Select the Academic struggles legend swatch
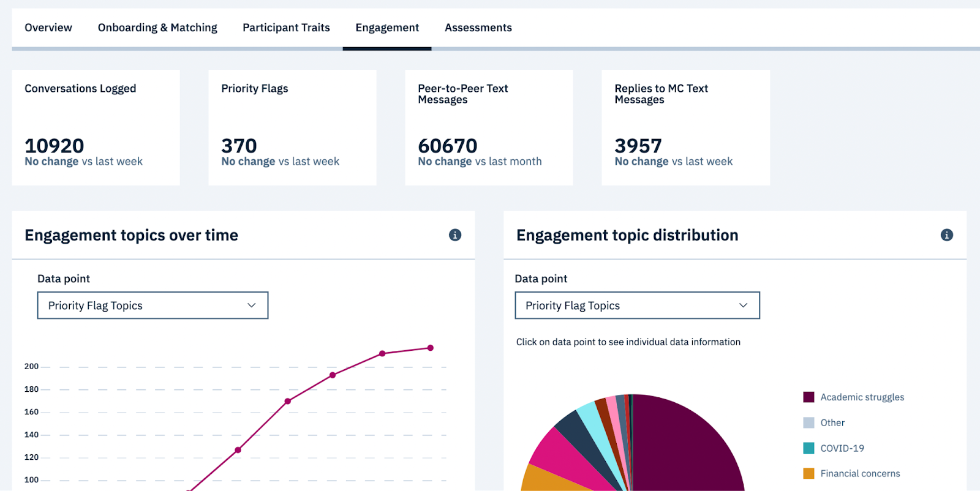The image size is (980, 491). point(809,397)
